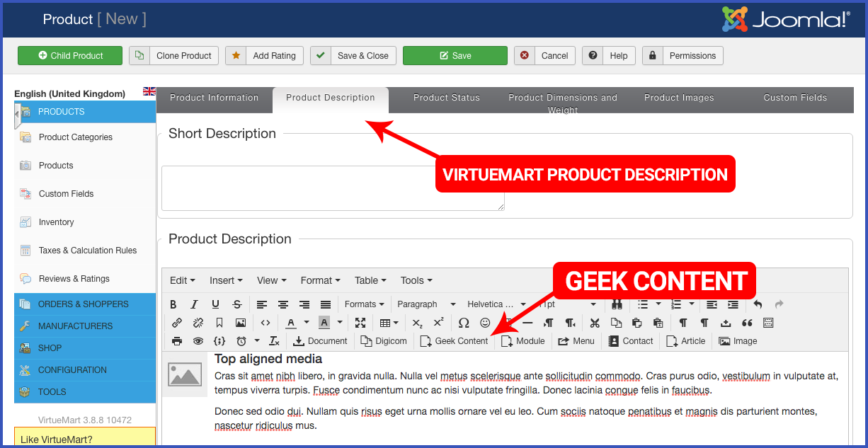The width and height of the screenshot is (868, 448).
Task: Click inside the Short Description text area
Action: click(x=333, y=188)
